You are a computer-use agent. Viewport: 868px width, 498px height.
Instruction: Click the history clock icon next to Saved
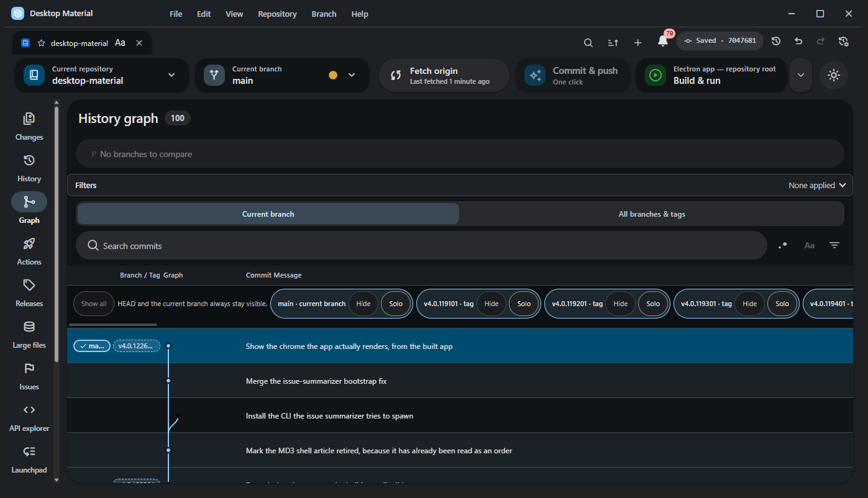click(776, 41)
